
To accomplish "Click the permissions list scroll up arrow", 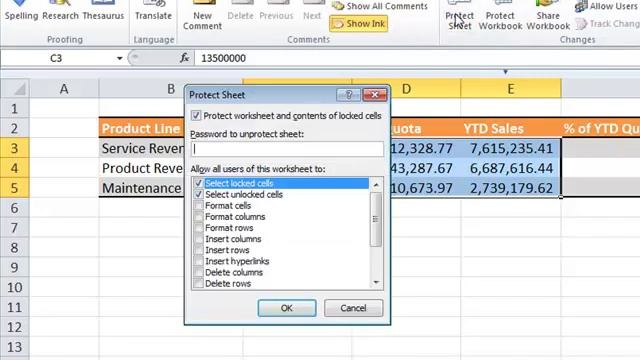I will click(x=376, y=185).
